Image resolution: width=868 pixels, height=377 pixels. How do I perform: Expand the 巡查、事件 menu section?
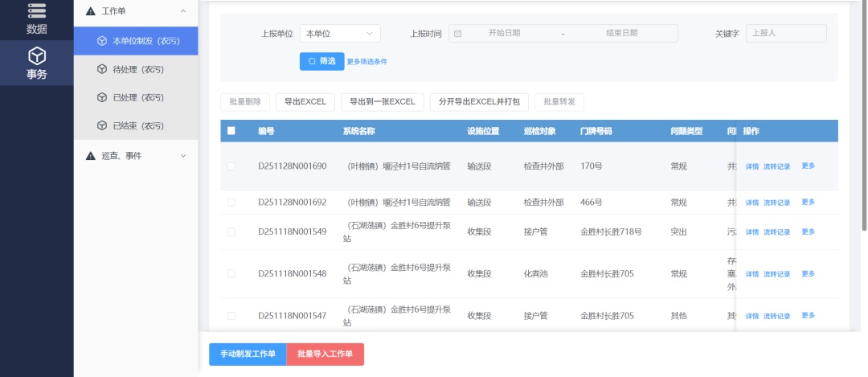(x=183, y=155)
